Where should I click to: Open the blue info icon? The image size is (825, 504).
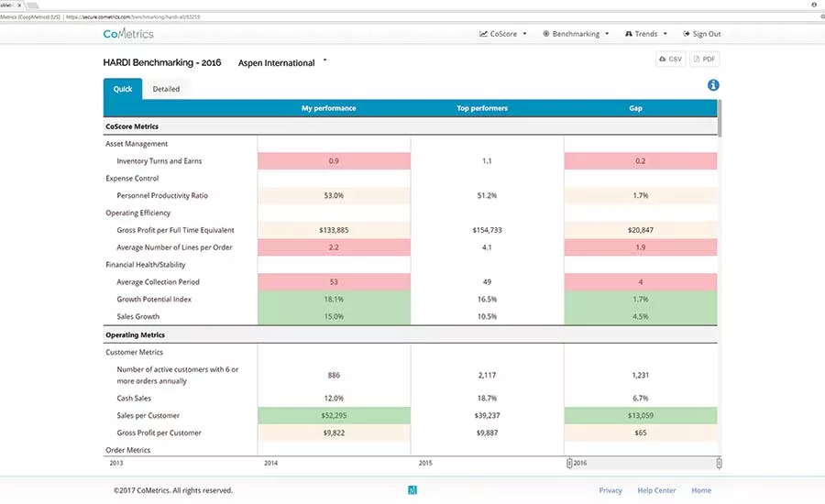[713, 84]
